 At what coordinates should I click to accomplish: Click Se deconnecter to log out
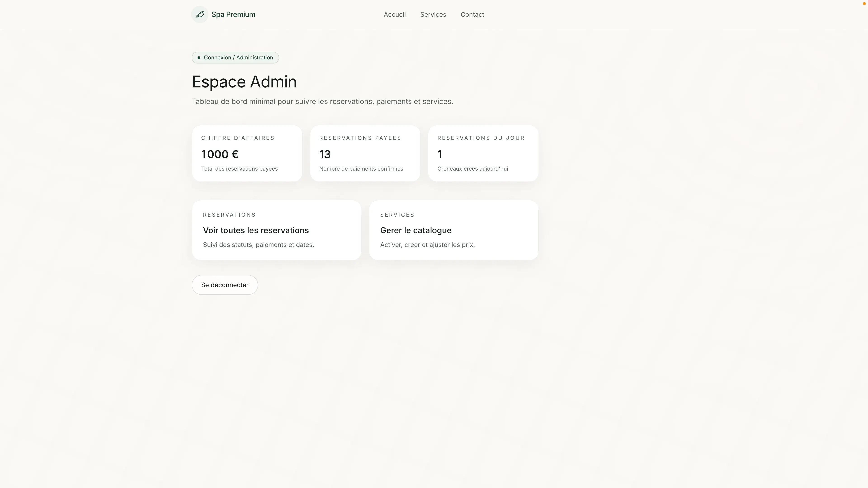coord(224,285)
